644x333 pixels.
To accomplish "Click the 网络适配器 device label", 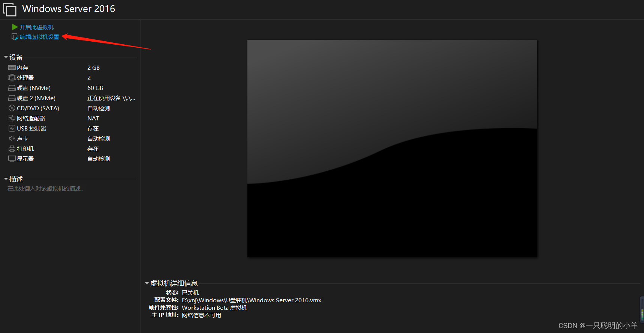I will coord(31,118).
